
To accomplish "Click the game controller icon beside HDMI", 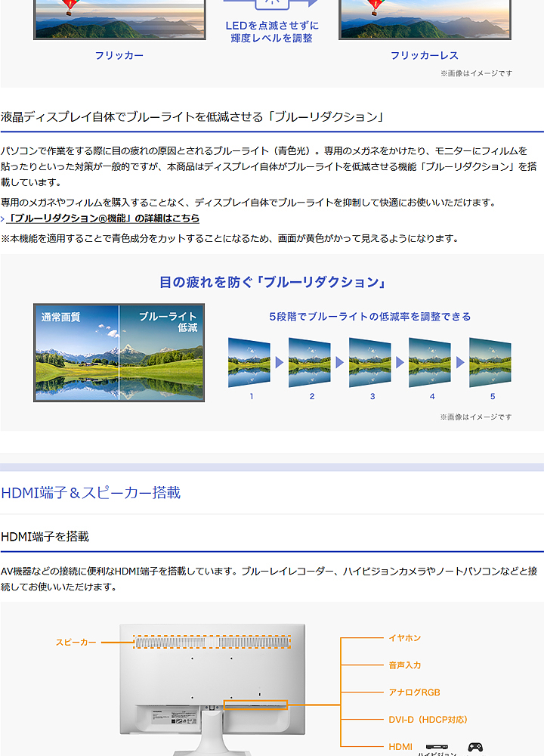I will tap(475, 747).
